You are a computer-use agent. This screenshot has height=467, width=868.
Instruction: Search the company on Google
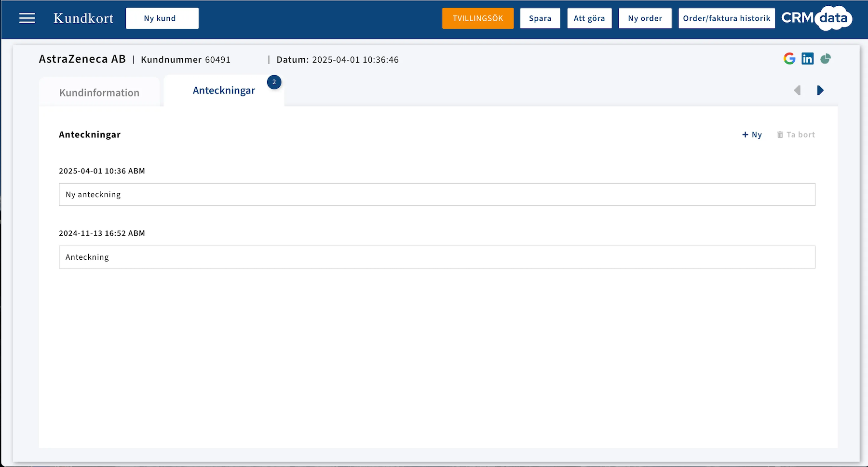(789, 59)
